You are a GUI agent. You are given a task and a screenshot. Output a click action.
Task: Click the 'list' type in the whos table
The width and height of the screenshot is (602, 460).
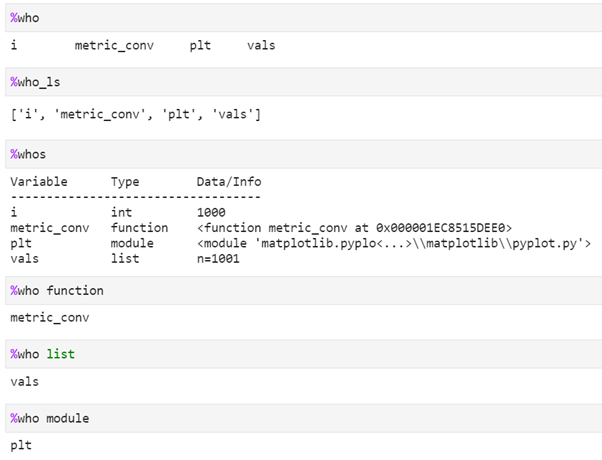click(x=125, y=258)
